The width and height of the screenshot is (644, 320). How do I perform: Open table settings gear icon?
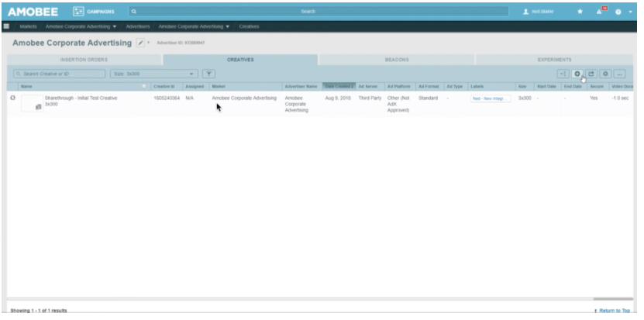[605, 74]
